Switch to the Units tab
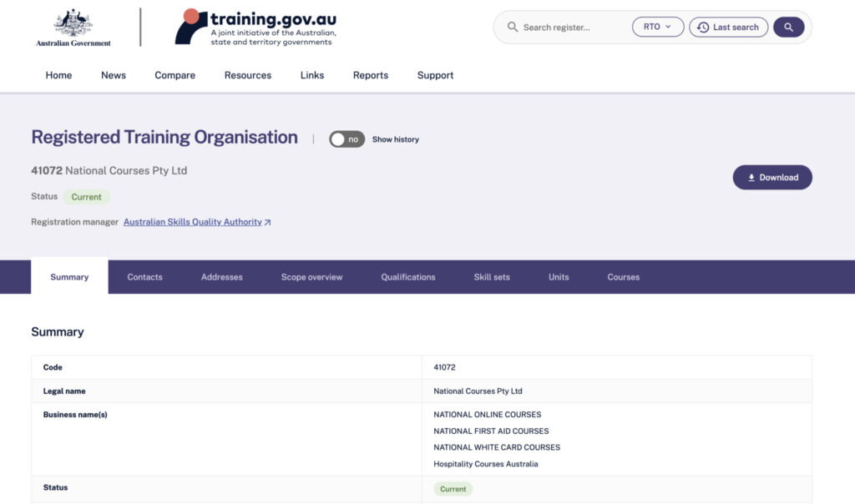Image resolution: width=855 pixels, height=504 pixels. 559,277
